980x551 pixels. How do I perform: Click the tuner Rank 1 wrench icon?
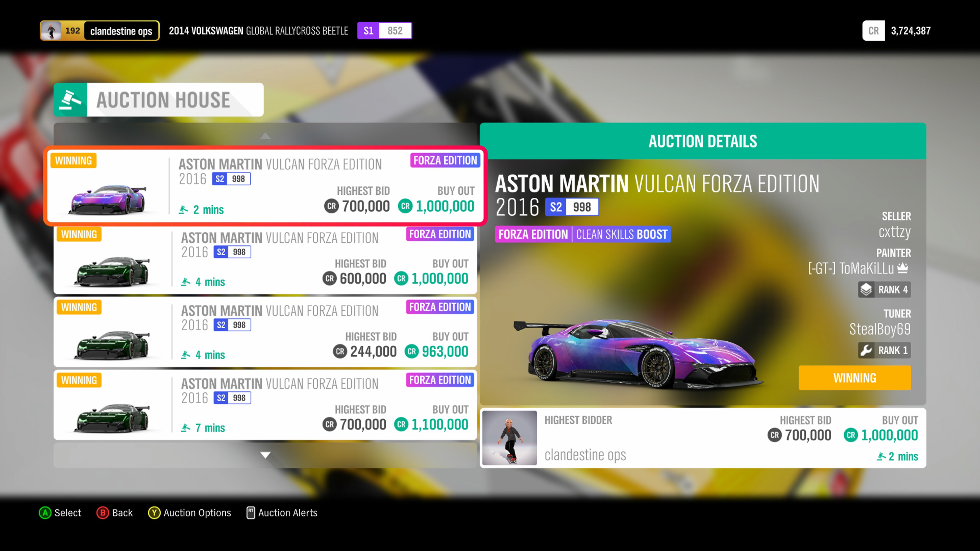(x=866, y=350)
